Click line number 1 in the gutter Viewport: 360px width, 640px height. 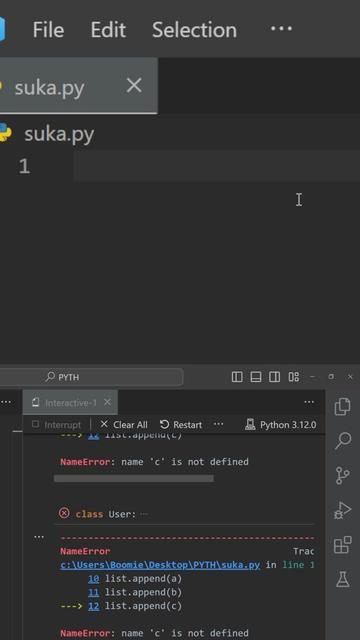[24, 166]
